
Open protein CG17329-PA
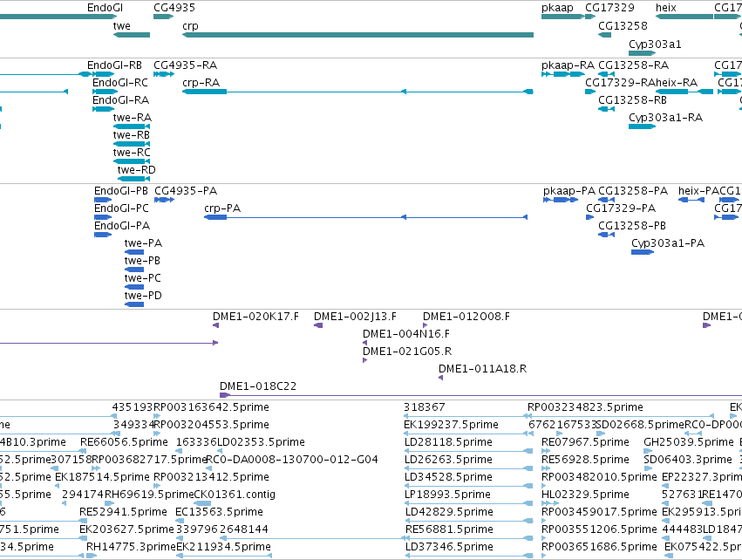(x=621, y=208)
